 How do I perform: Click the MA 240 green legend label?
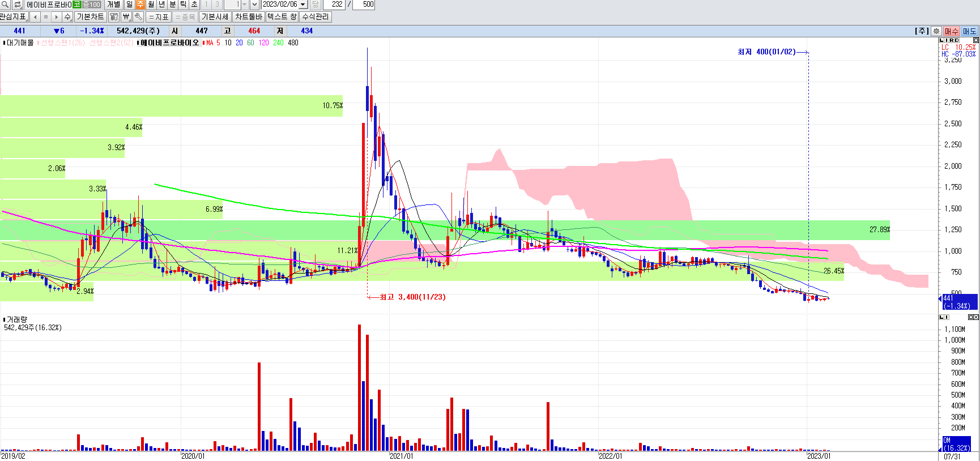point(278,42)
